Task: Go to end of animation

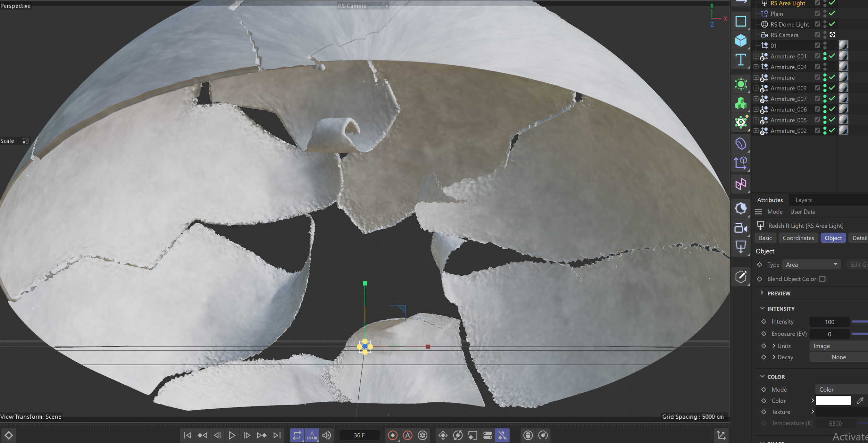Action: 277,435
